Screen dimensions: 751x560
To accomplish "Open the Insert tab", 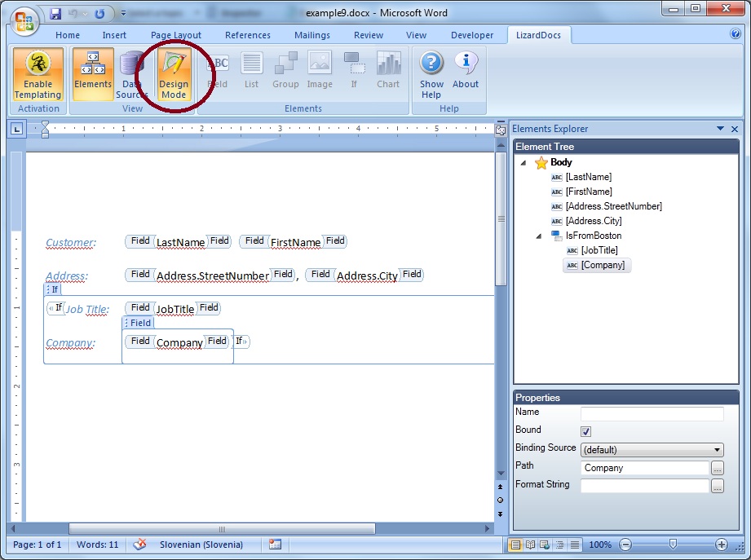I will click(x=114, y=35).
